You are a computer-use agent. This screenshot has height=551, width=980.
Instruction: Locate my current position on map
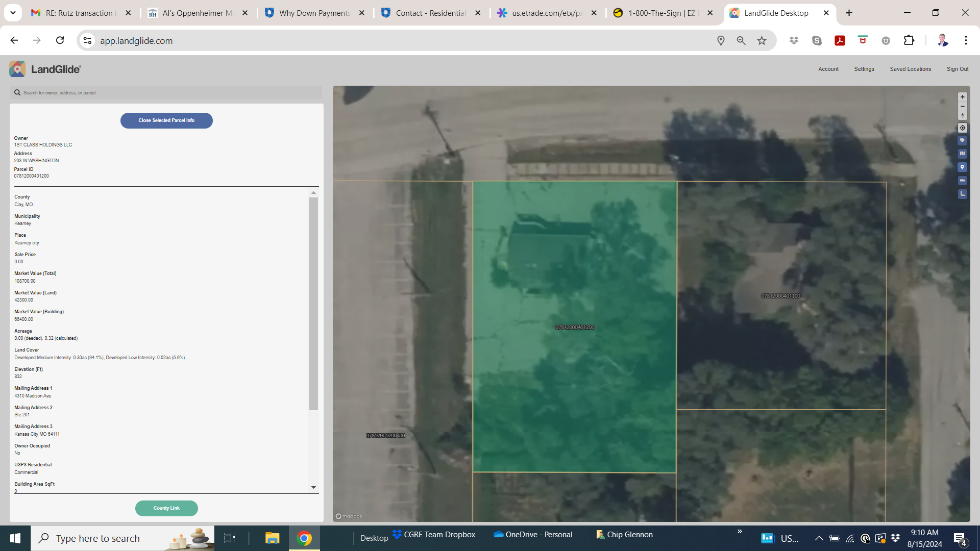tap(962, 128)
